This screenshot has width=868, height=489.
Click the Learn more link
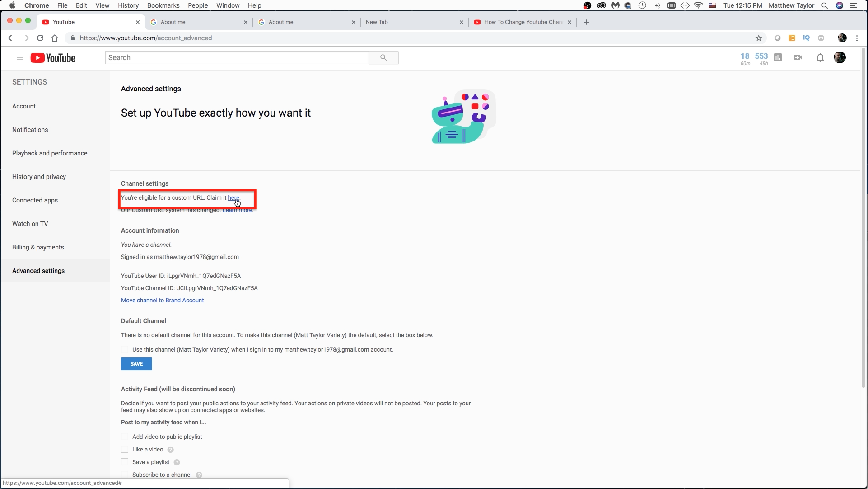coord(238,210)
